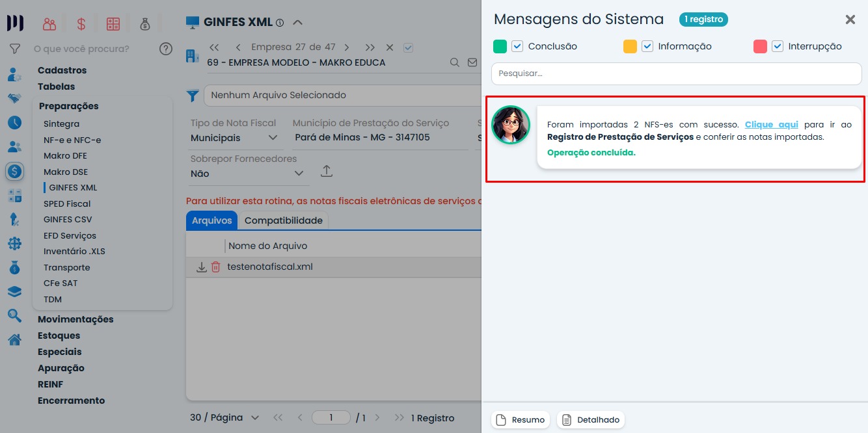
Task: Toggle the Conclusão checkbox
Action: (x=517, y=46)
